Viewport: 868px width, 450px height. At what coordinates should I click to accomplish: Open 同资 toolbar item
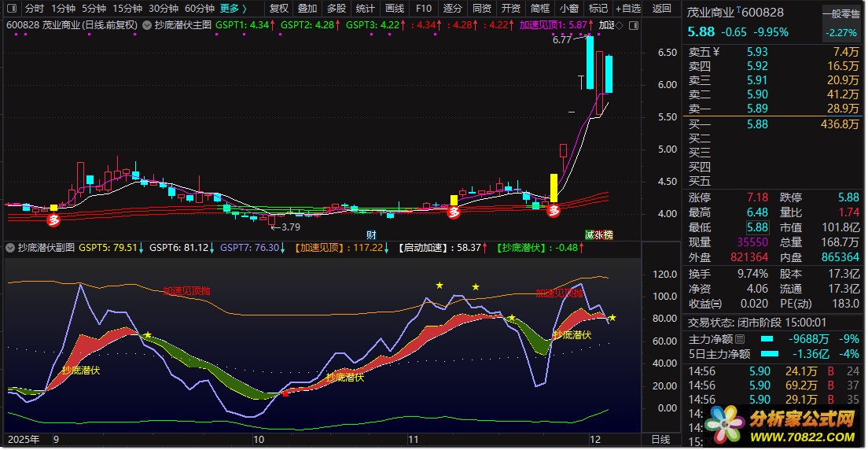(482, 9)
